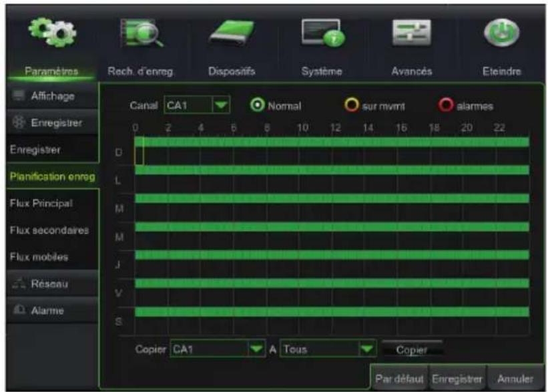This screenshot has width=548, height=392.
Task: Click the Réseau network icon
Action: (19, 283)
